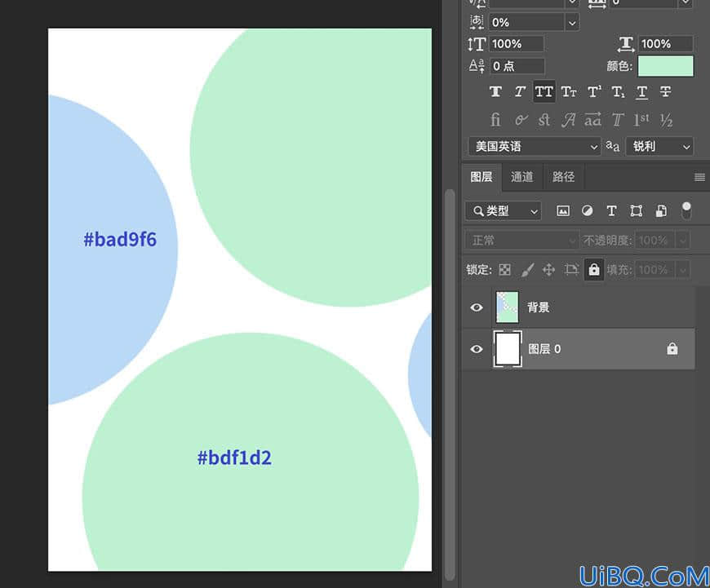Enable contextual alternates icon

tap(521, 120)
